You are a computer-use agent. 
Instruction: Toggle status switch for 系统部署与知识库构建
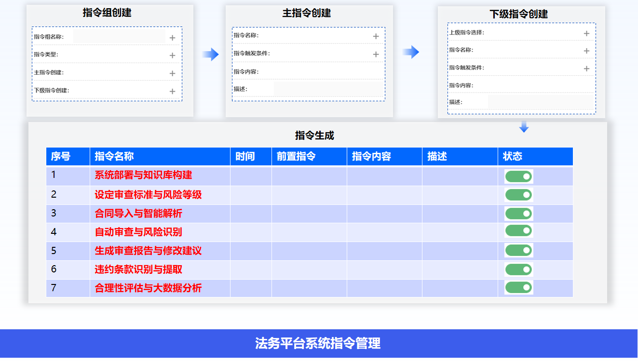tap(518, 176)
